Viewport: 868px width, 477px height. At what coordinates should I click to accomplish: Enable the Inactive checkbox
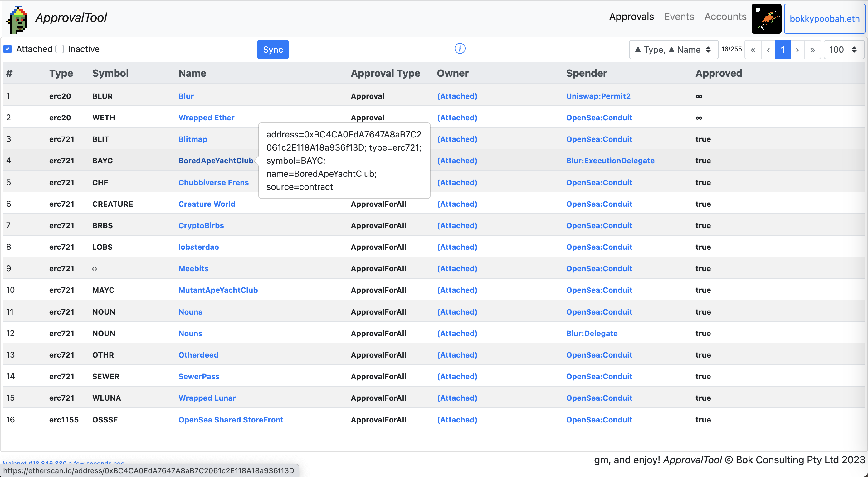60,49
